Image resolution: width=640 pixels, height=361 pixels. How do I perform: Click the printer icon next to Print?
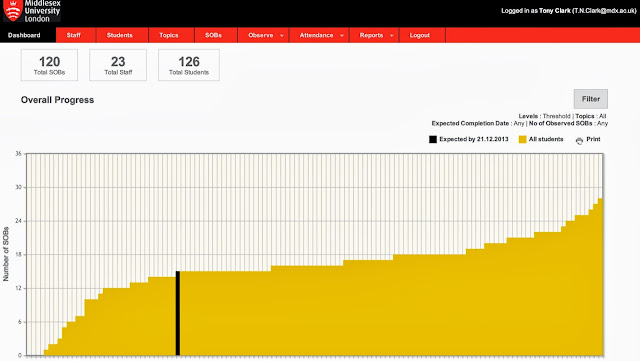click(x=579, y=140)
